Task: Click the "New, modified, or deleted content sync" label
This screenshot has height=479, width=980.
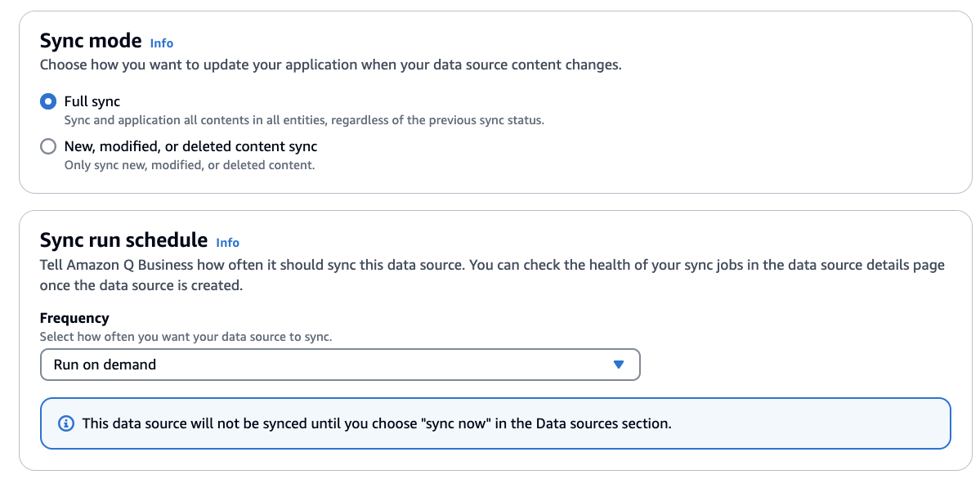Action: pos(190,146)
